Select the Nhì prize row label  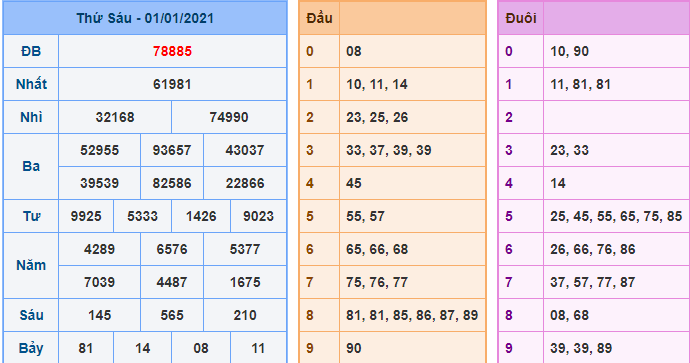click(31, 117)
